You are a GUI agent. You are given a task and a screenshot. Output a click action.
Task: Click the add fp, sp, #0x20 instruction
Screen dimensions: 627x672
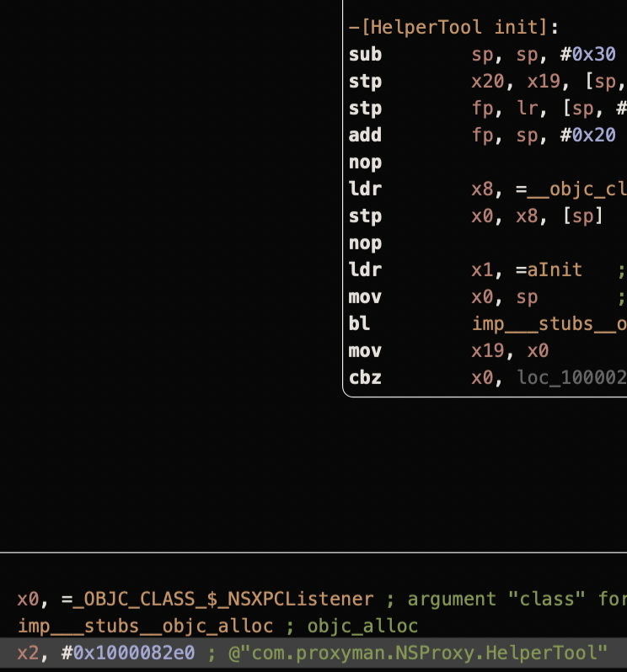click(x=365, y=136)
